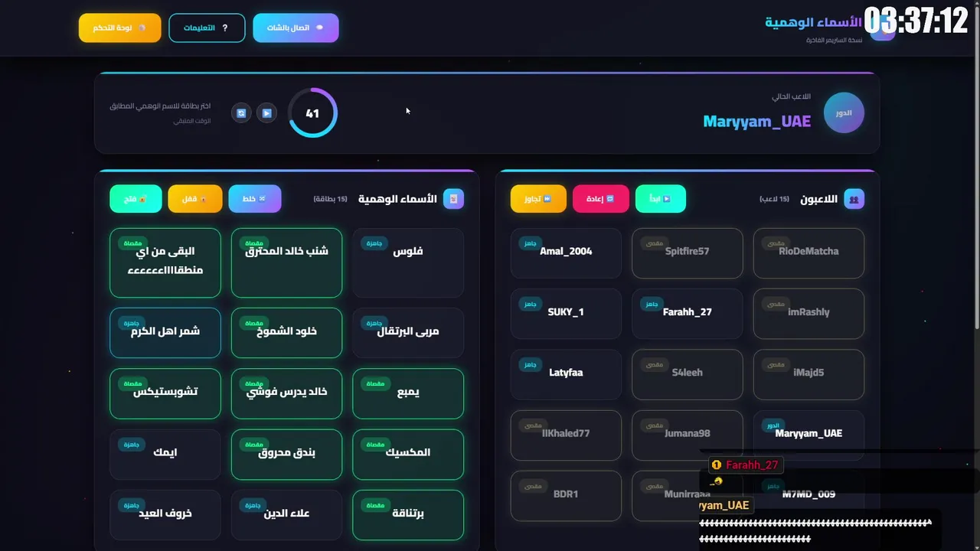Click Farahh_27 name in chat overlay
Screen dimensions: 980x551
pos(752,465)
